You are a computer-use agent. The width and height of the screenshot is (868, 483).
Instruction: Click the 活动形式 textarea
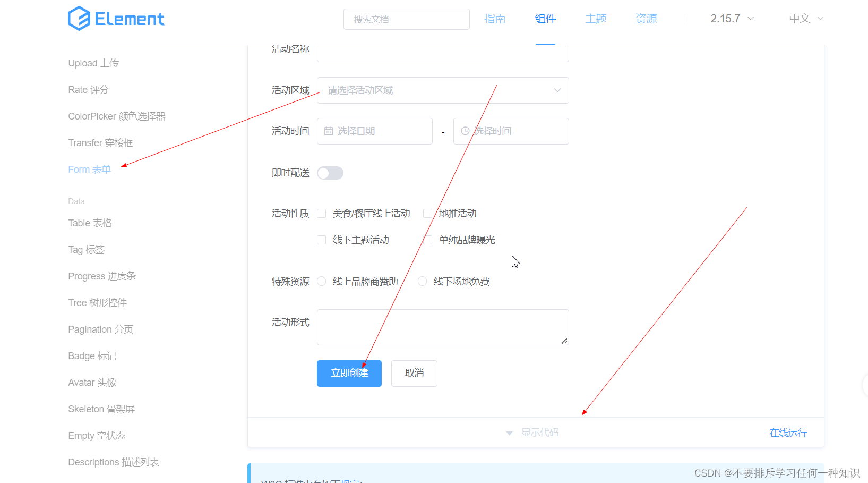(x=443, y=327)
